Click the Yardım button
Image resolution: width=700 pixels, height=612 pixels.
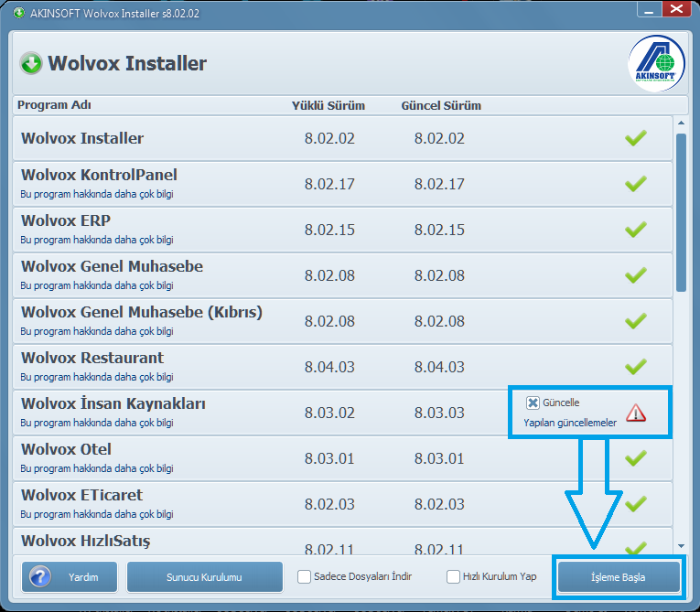(70, 576)
